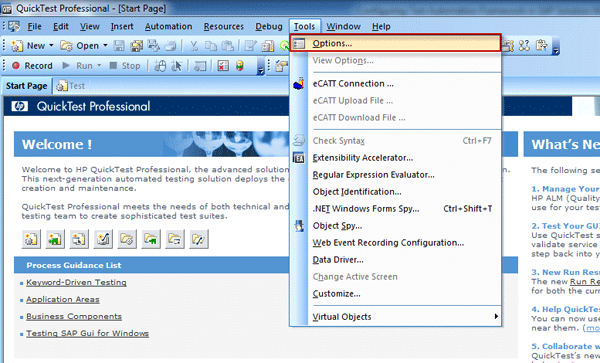Screen dimensions: 600x363
Task: Click the Start Page open folder gear icon
Action: point(127,239)
